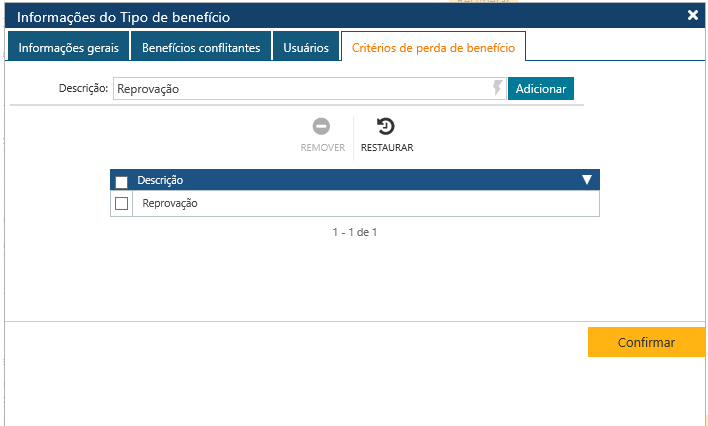Click the yellow Confirmar button
The width and height of the screenshot is (708, 426).
646,342
